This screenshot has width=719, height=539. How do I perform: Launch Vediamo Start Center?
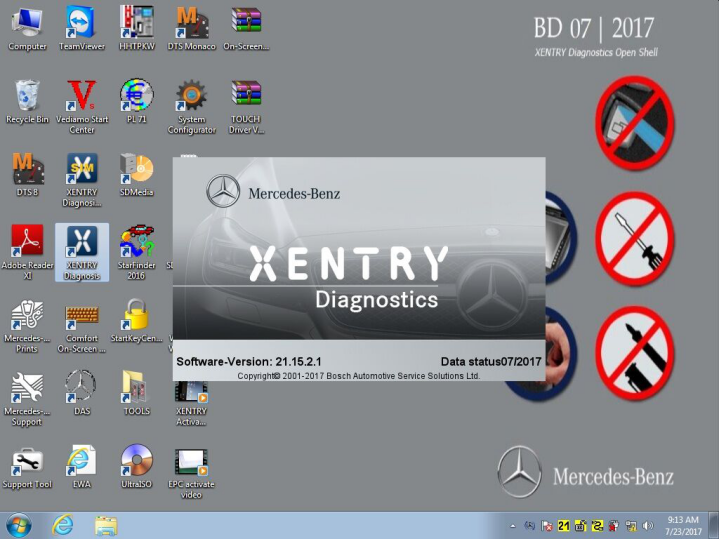pos(82,107)
